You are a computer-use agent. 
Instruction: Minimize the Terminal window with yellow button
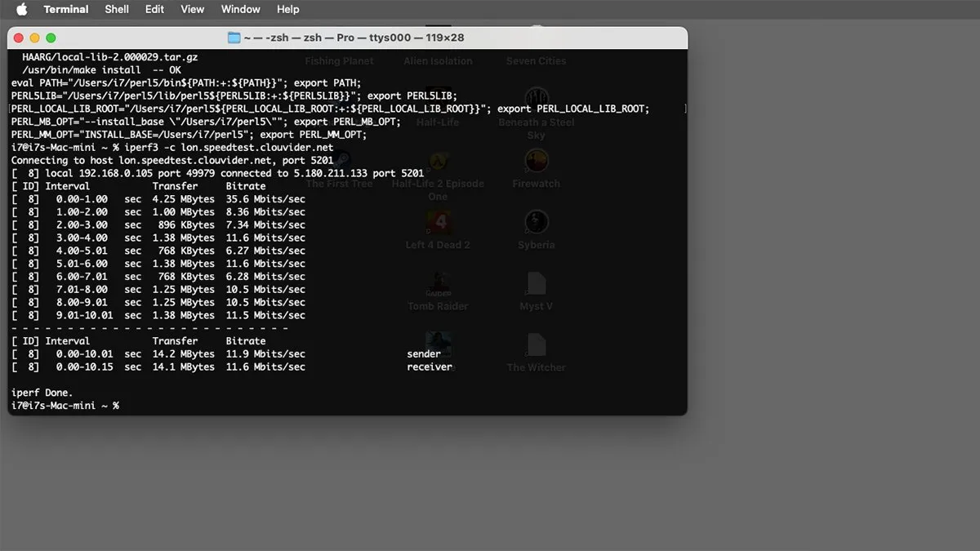(x=34, y=38)
